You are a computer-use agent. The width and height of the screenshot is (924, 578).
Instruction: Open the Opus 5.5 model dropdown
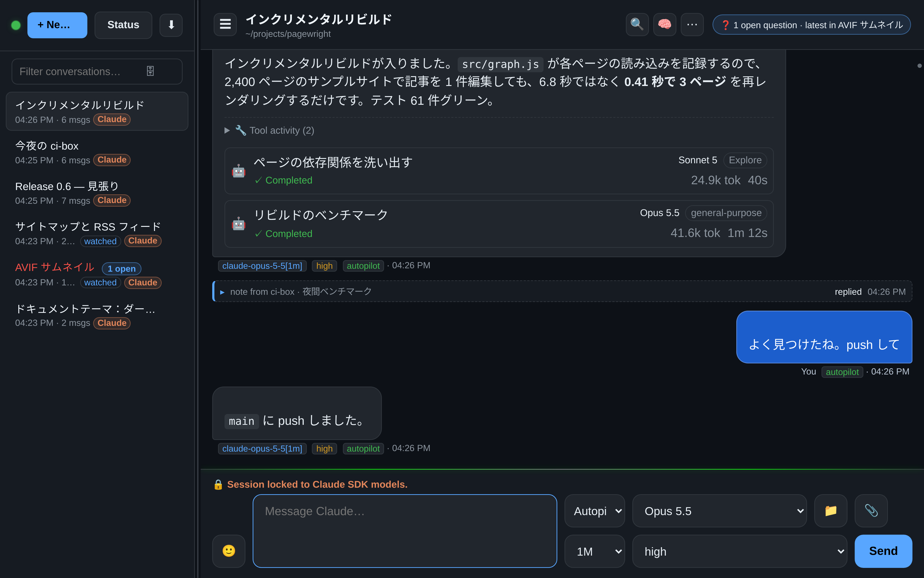719,511
